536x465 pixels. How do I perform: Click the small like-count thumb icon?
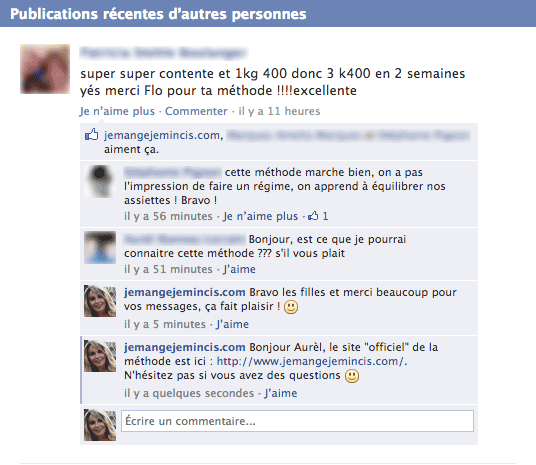[x=313, y=216]
